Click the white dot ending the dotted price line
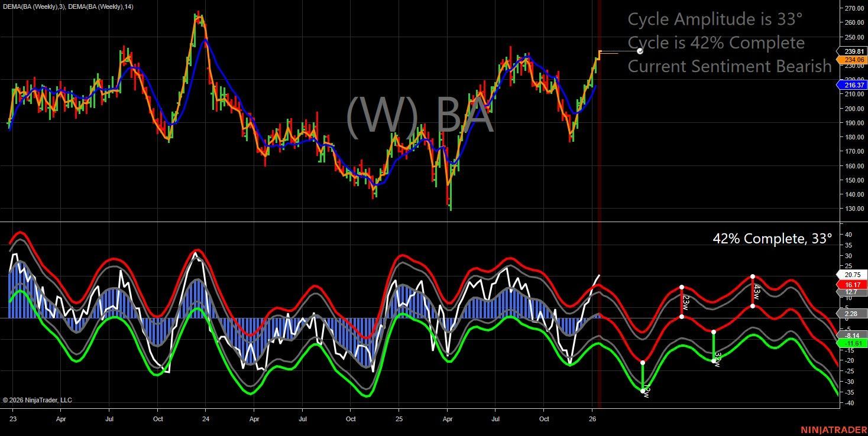The height and width of the screenshot is (436, 868). coord(640,51)
